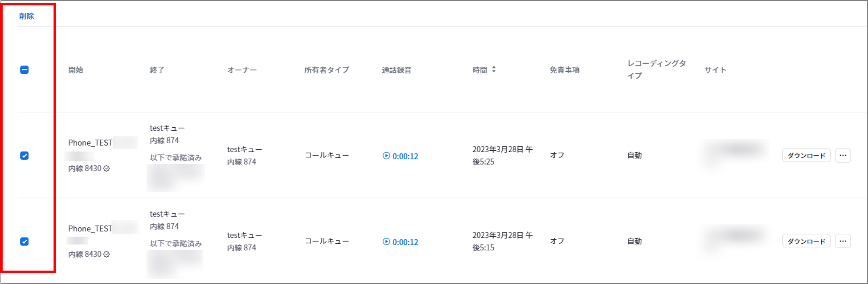Click the 開始 column header
The image size is (868, 284).
(x=76, y=70)
